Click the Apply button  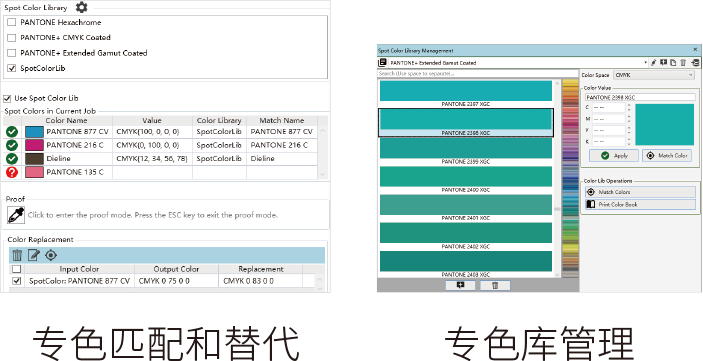[614, 156]
